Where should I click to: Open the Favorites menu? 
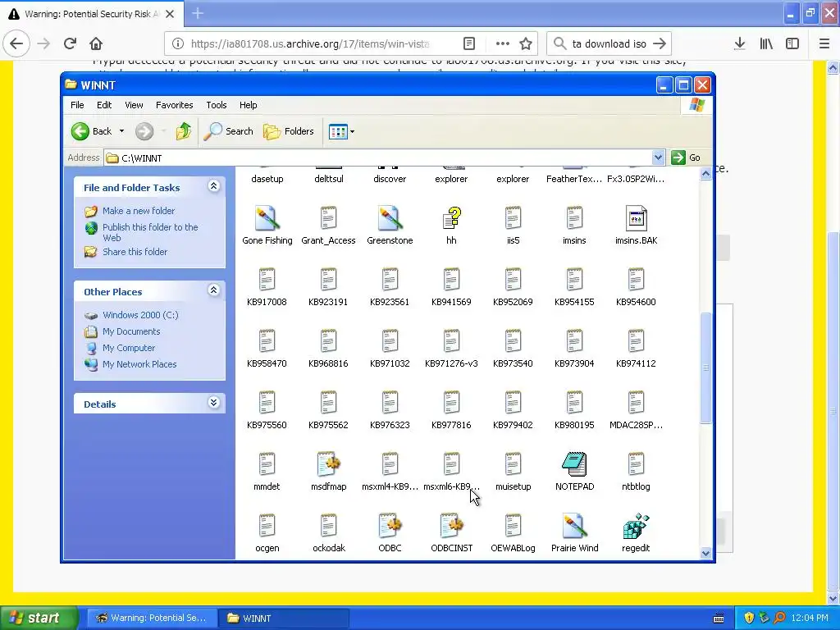174,105
